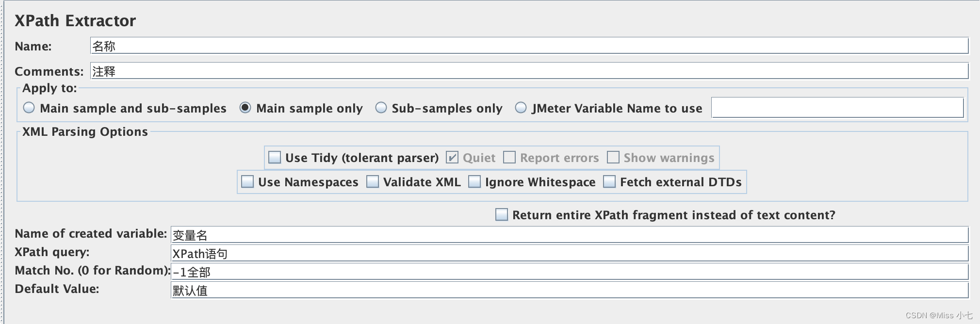The height and width of the screenshot is (324, 980).
Task: Select Main sample and sub-samples radio
Action: pos(29,108)
